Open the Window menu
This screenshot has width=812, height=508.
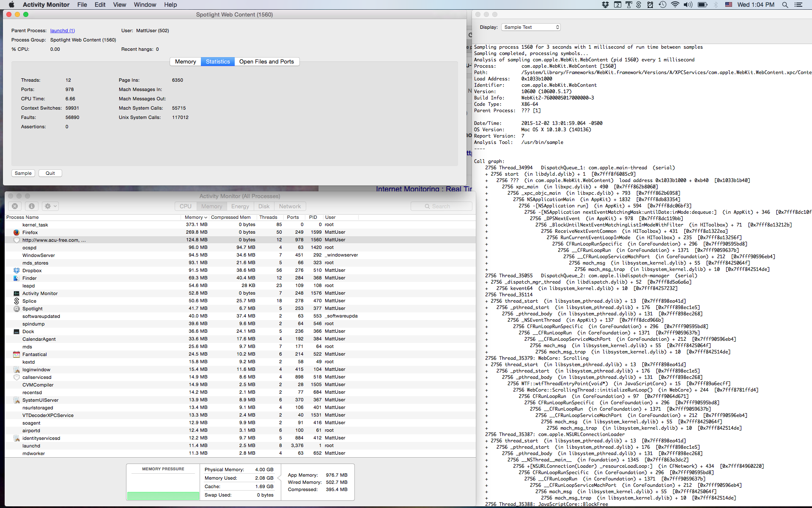pyautogui.click(x=145, y=5)
